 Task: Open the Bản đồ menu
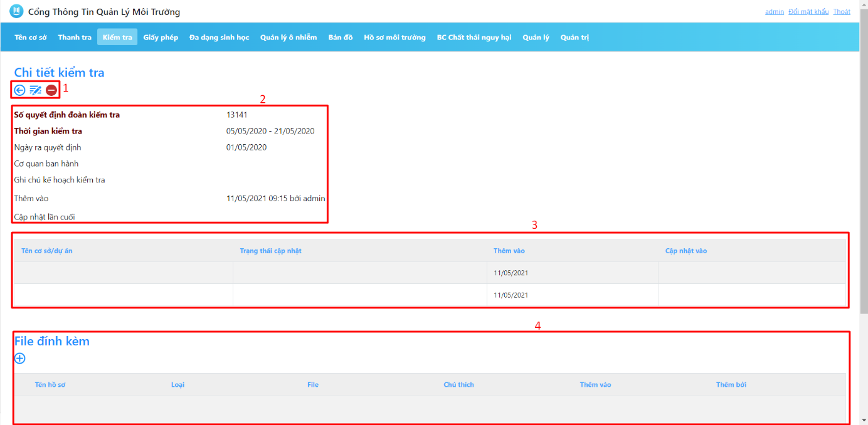[x=341, y=38]
